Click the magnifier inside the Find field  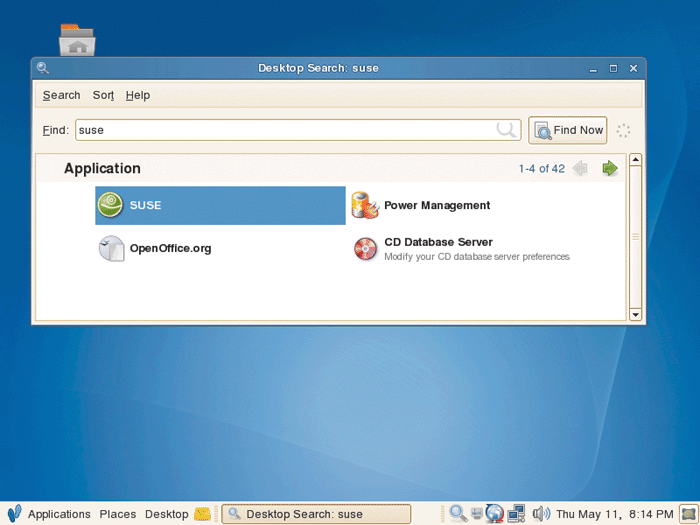[506, 130]
